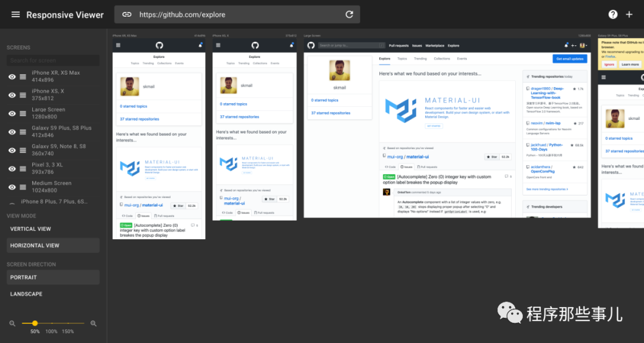Toggle visibility of Galaxy S9, Note 8, S8

click(x=13, y=150)
